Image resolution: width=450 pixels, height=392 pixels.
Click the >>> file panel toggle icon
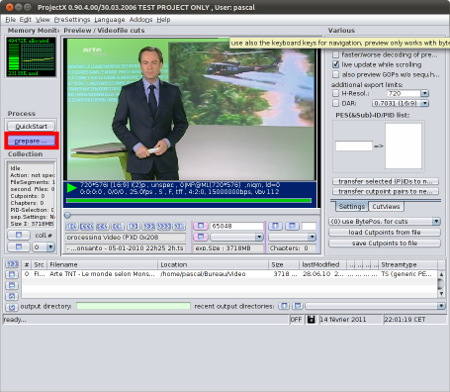coord(12,264)
